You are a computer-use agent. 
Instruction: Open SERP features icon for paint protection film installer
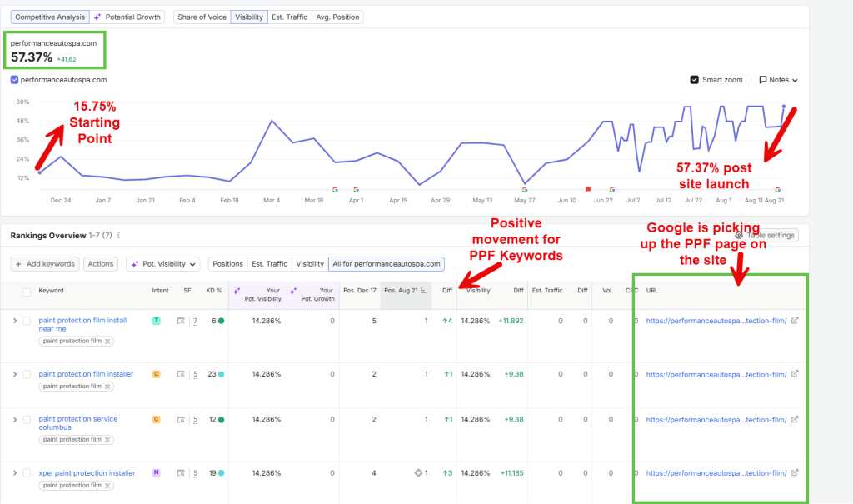[x=181, y=374]
